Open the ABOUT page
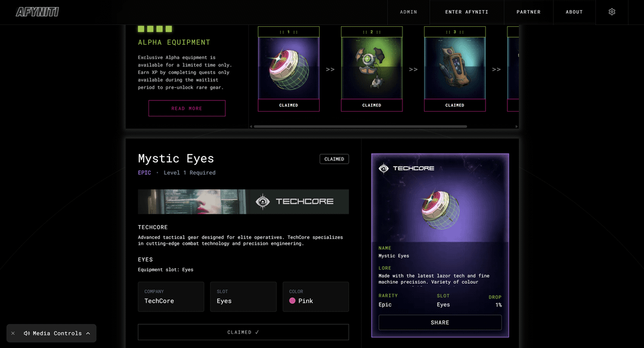This screenshot has width=644, height=348. [x=574, y=12]
